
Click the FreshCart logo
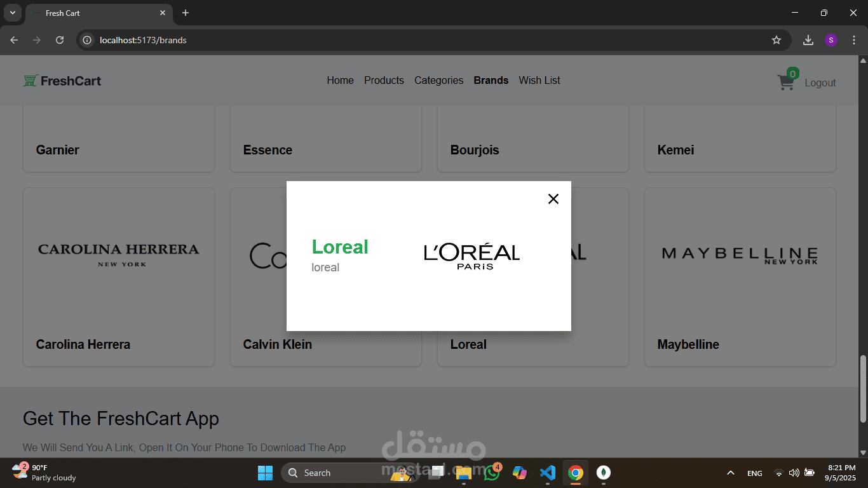click(x=62, y=81)
